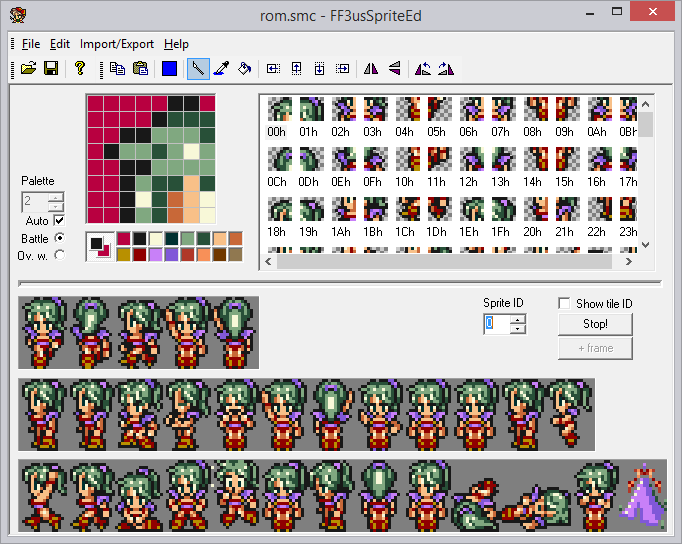Shift tile pixels down
This screenshot has height=544, width=682.
(x=319, y=69)
